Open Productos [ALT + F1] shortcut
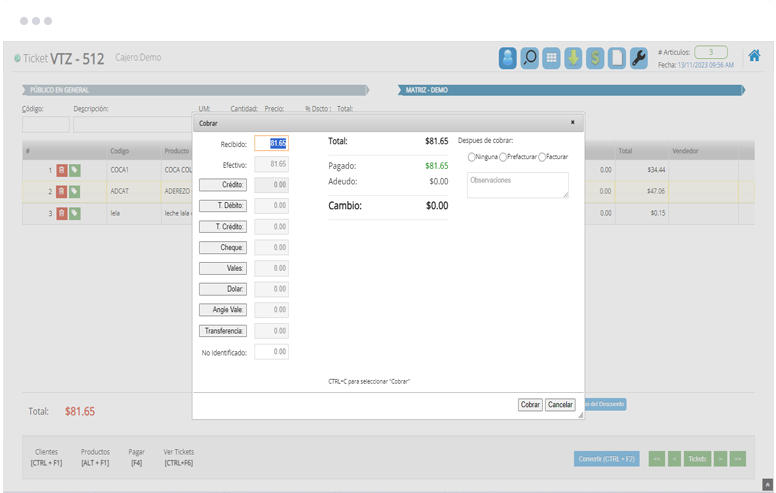The height and width of the screenshot is (493, 776). pos(95,457)
